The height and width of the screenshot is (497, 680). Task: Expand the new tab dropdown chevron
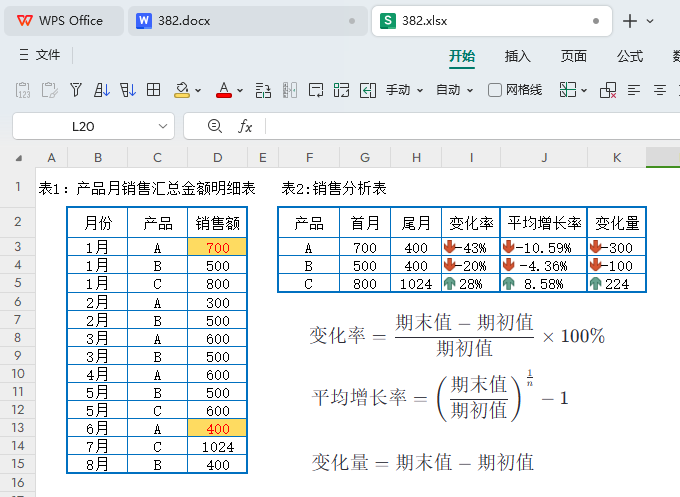[x=650, y=21]
